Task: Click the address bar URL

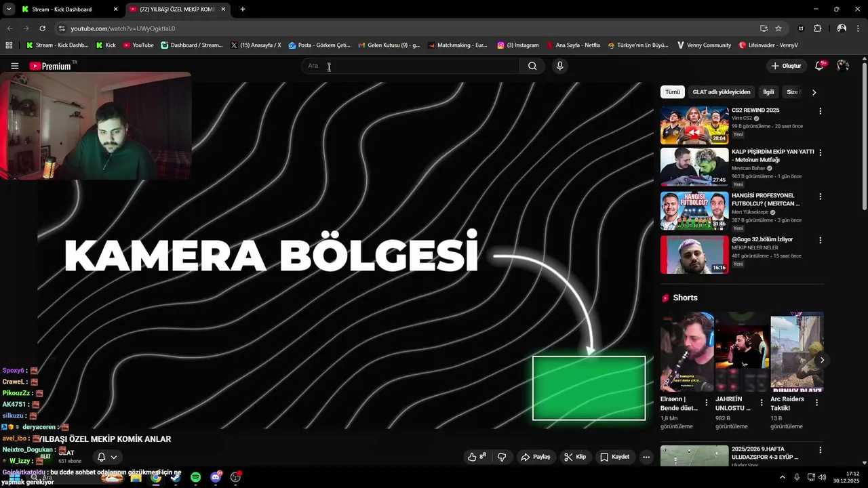Action: [x=123, y=28]
